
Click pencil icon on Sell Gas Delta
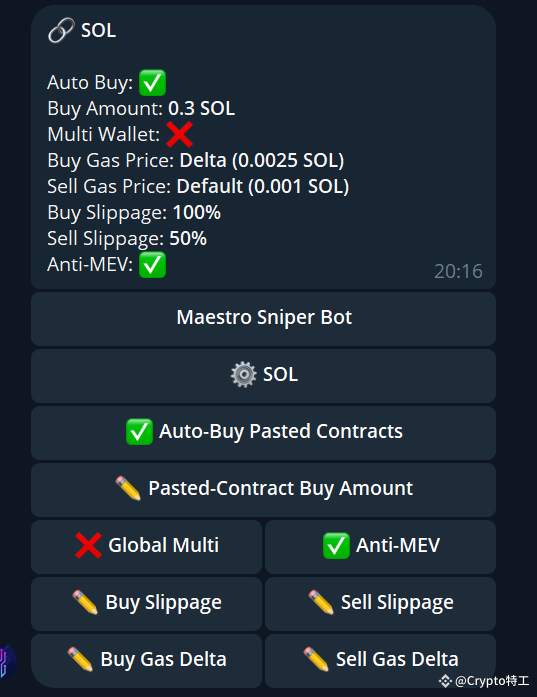tap(316, 659)
